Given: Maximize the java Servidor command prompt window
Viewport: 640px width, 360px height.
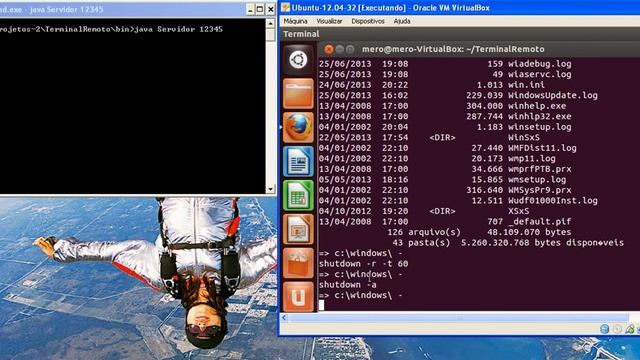Looking at the screenshot, I should 260,9.
